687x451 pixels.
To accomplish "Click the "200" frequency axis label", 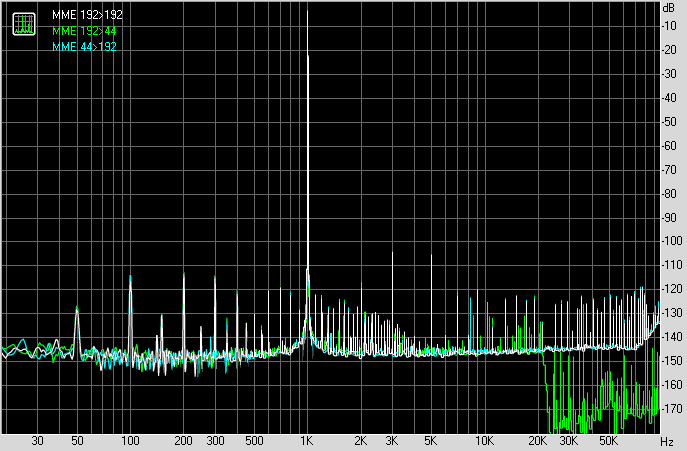I will pyautogui.click(x=183, y=441).
